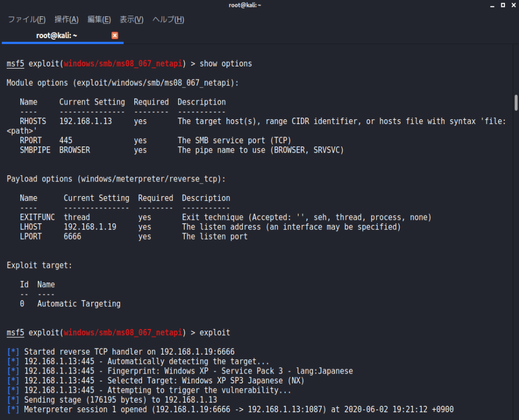
Task: Click the RPORT value 445
Action: pos(65,141)
